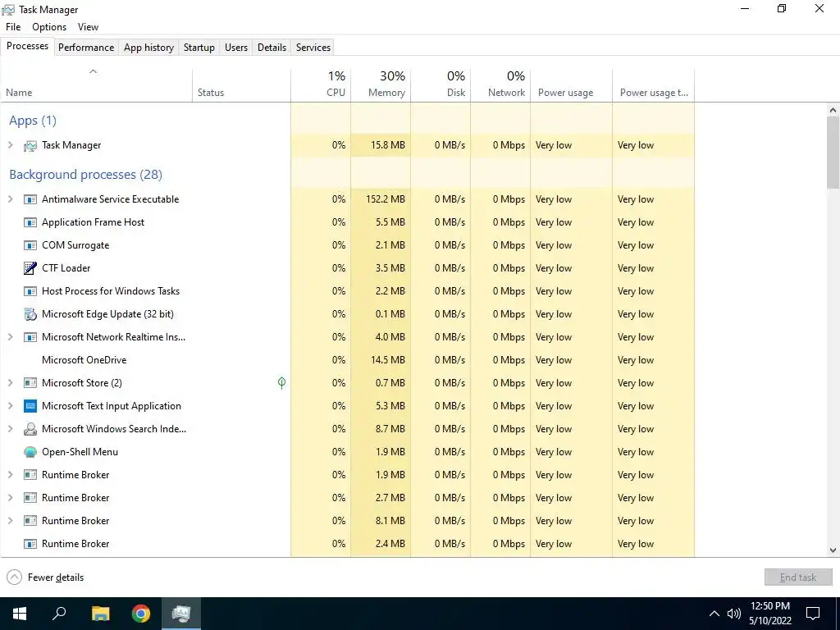Screen dimensions: 840x630
Task: Sort by the Power usage column
Action: pos(572,85)
